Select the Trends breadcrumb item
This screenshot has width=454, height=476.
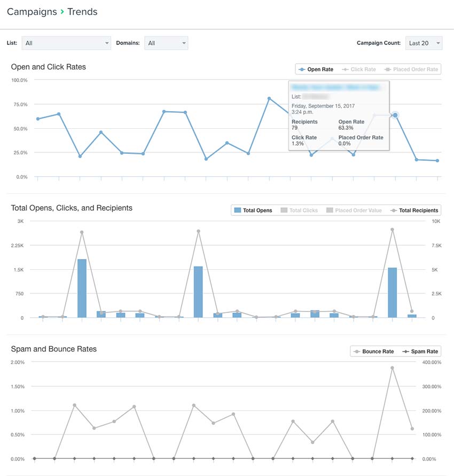point(83,11)
